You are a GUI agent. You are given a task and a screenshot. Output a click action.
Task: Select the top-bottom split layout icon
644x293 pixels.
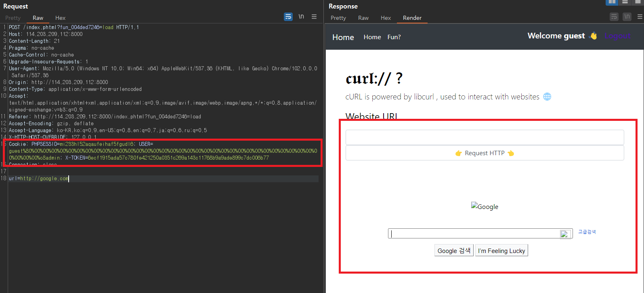625,2
